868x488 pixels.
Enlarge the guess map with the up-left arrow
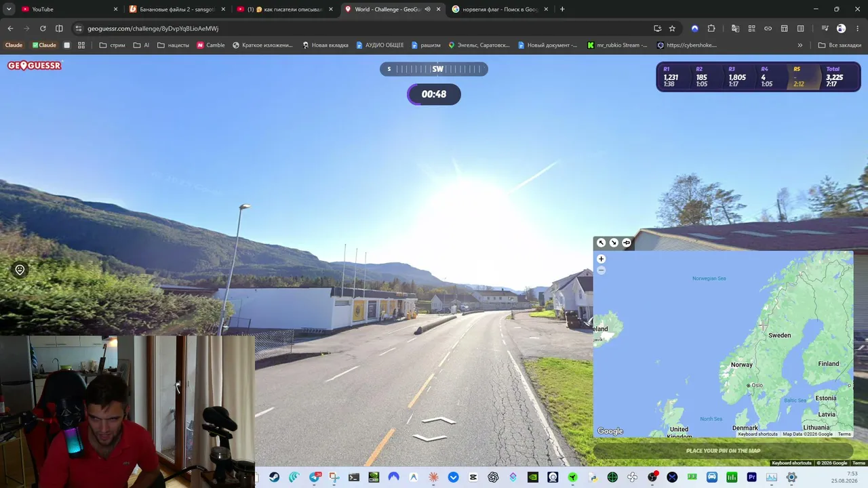(601, 243)
